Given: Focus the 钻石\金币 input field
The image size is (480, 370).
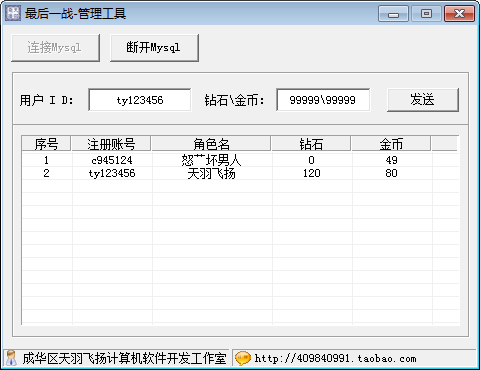Looking at the screenshot, I should 323,100.
